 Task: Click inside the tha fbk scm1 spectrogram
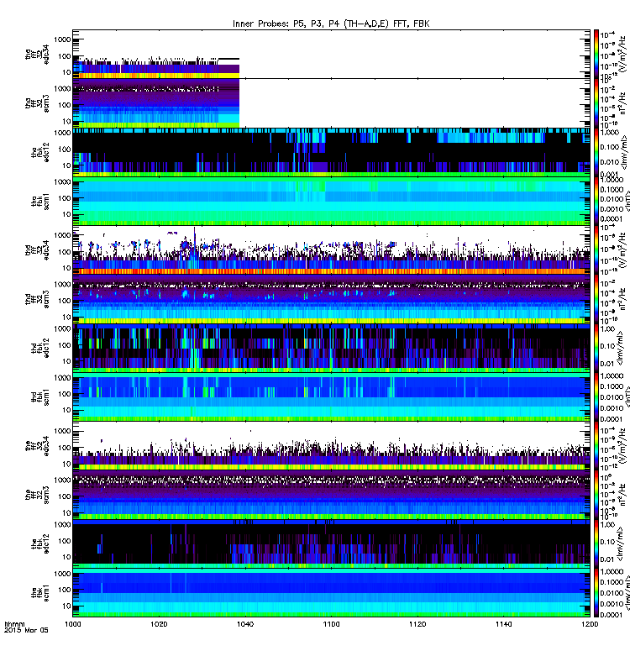click(331, 201)
